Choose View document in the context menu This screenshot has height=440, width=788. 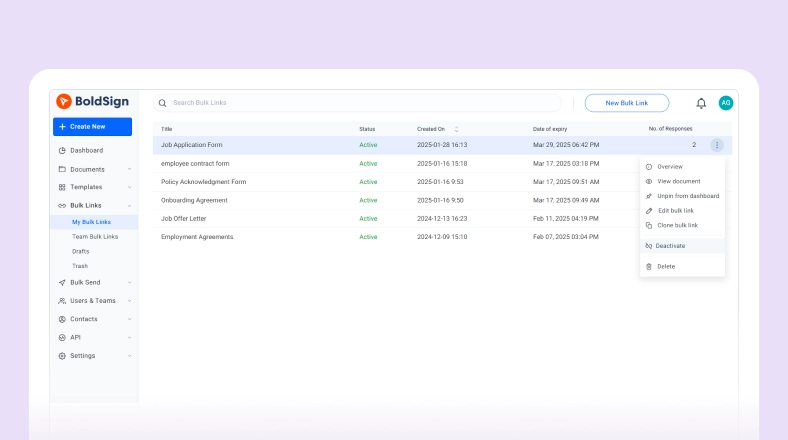tap(682, 181)
